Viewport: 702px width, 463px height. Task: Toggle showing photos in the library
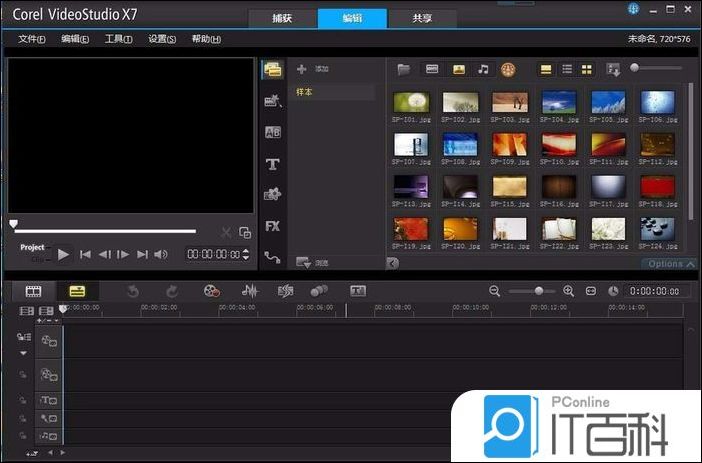pos(459,69)
